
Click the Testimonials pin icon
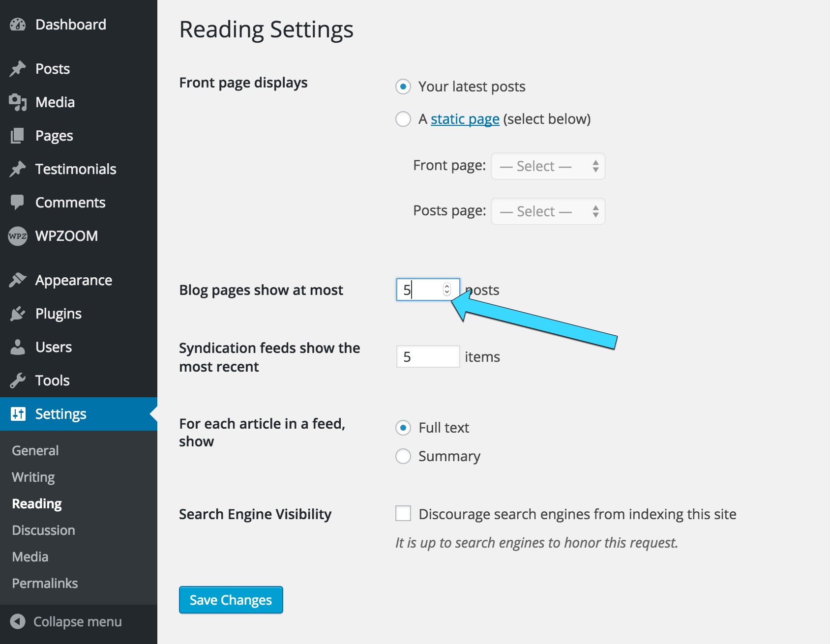pyautogui.click(x=18, y=169)
